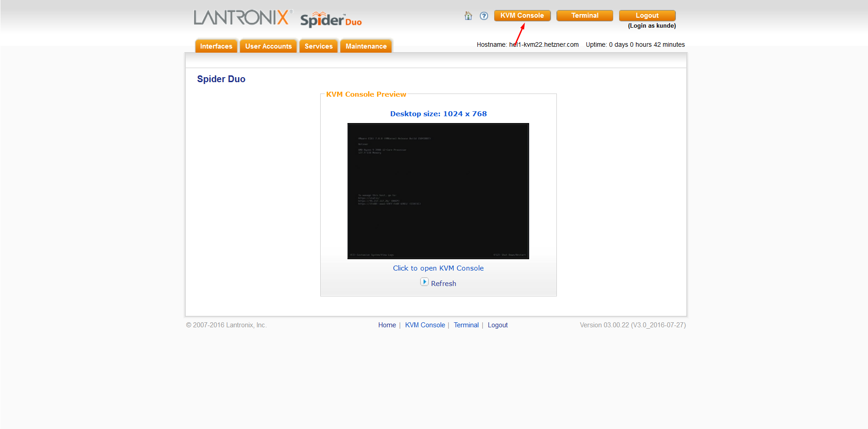The image size is (868, 429).
Task: Click the orange Logout button
Action: point(647,15)
